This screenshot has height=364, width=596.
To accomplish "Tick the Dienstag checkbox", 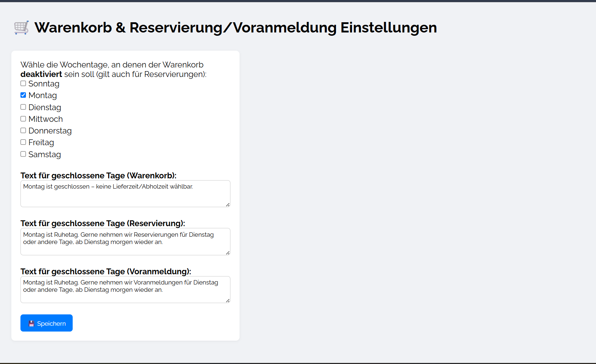I will tap(23, 107).
